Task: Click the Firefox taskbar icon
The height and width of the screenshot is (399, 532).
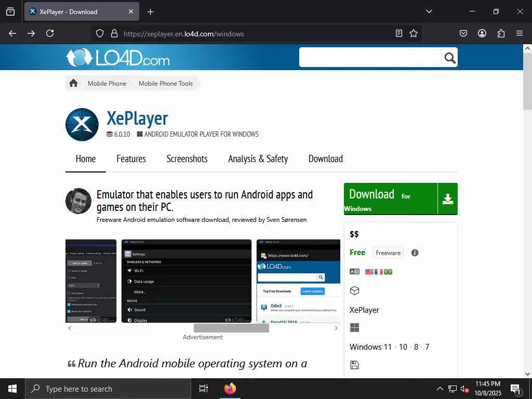Action: pyautogui.click(x=230, y=389)
